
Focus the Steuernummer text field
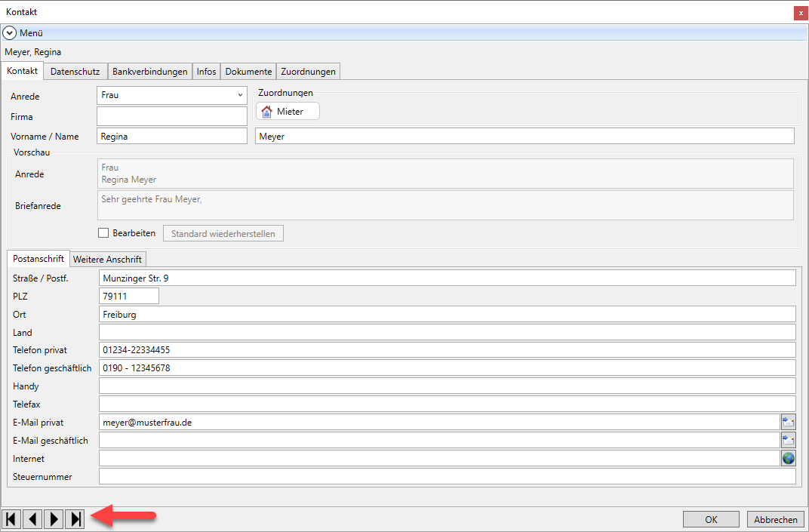[x=447, y=476]
